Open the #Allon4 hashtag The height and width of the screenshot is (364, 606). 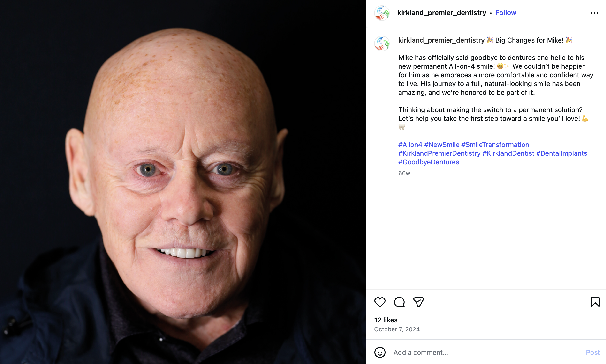(x=410, y=145)
